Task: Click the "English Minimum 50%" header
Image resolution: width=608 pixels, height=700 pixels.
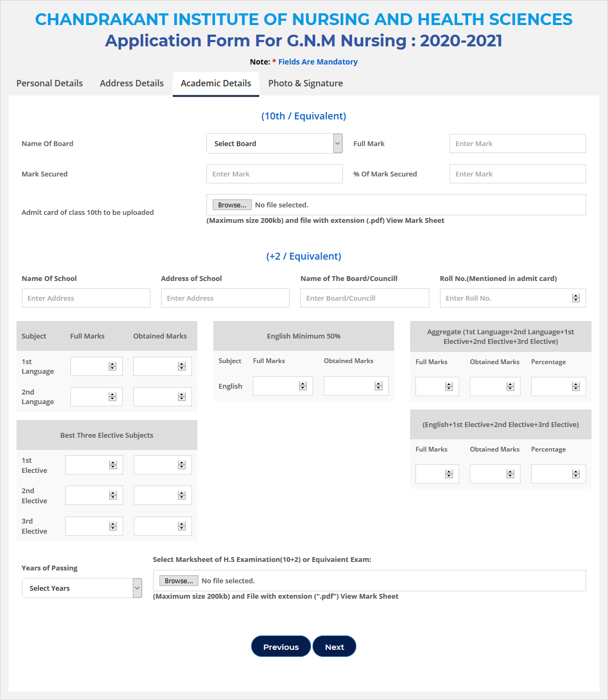Action: (303, 336)
